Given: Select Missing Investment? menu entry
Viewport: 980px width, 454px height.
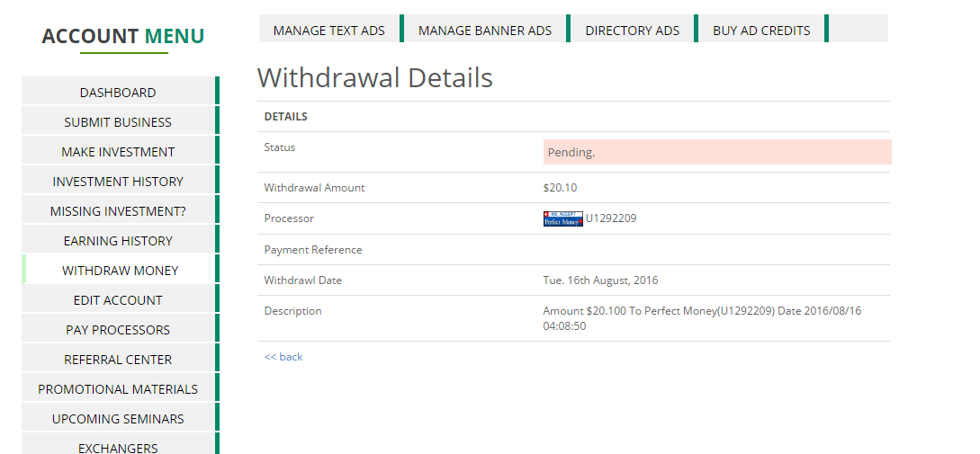Looking at the screenshot, I should pyautogui.click(x=118, y=211).
